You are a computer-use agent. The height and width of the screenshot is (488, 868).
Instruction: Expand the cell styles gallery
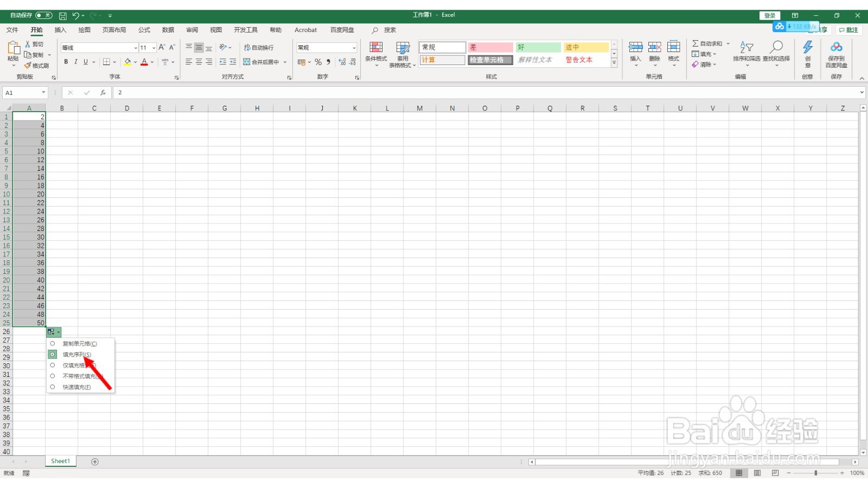[614, 63]
